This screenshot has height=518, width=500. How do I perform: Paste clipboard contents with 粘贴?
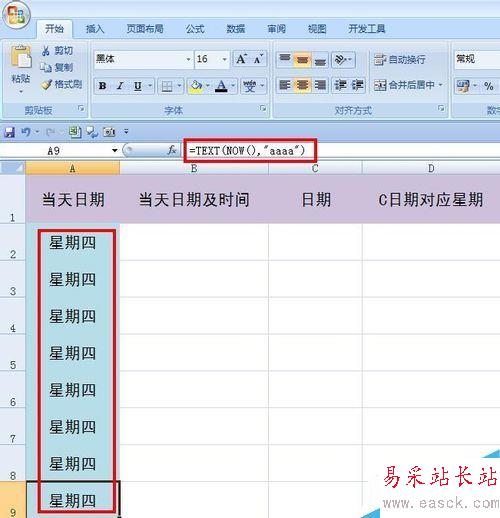(x=21, y=68)
